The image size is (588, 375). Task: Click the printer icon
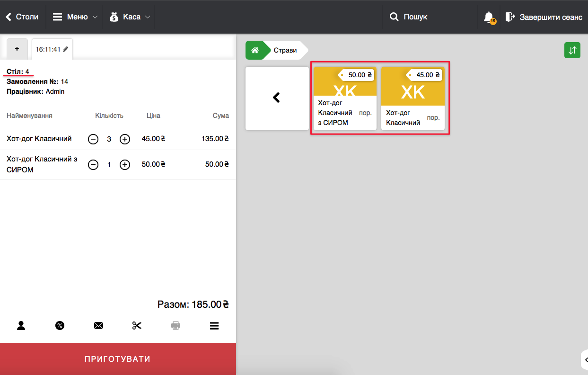click(176, 325)
